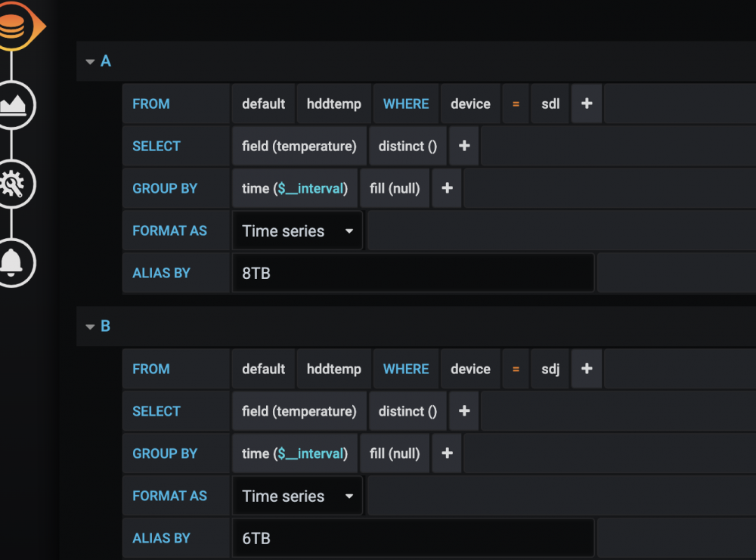Click fill (null) in query B
This screenshot has width=756, height=560.
pyautogui.click(x=395, y=453)
